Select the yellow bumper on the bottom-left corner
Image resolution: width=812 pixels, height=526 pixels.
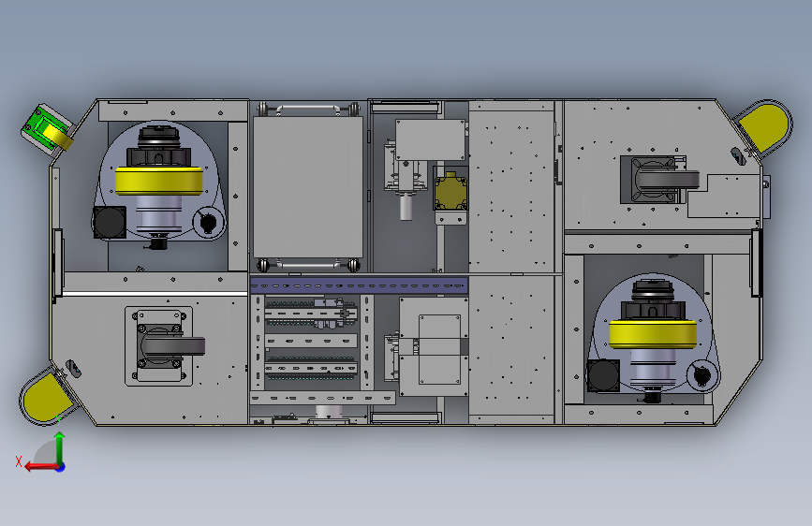(x=47, y=397)
